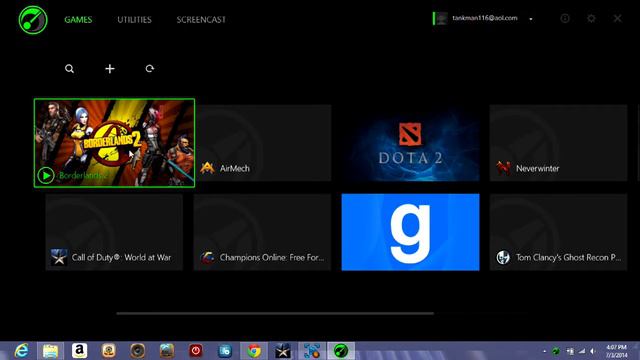
Task: Switch to the SCREENCAST tab
Action: 201,20
